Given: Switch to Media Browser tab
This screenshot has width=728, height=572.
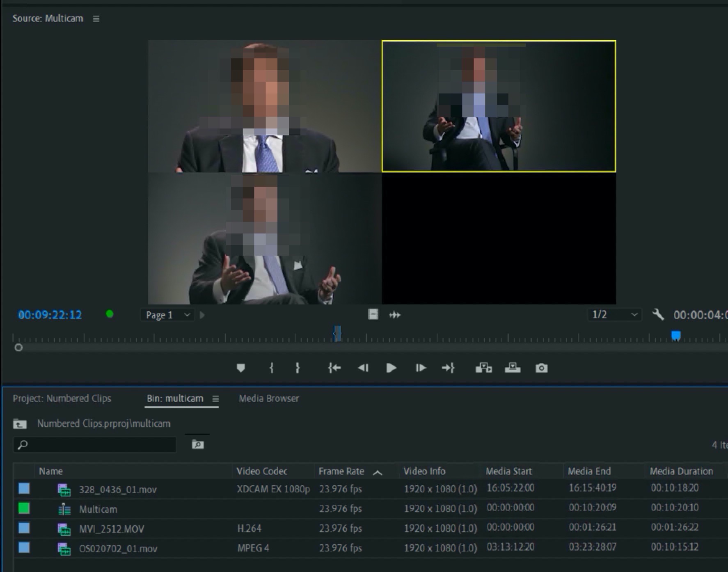Looking at the screenshot, I should (x=269, y=399).
